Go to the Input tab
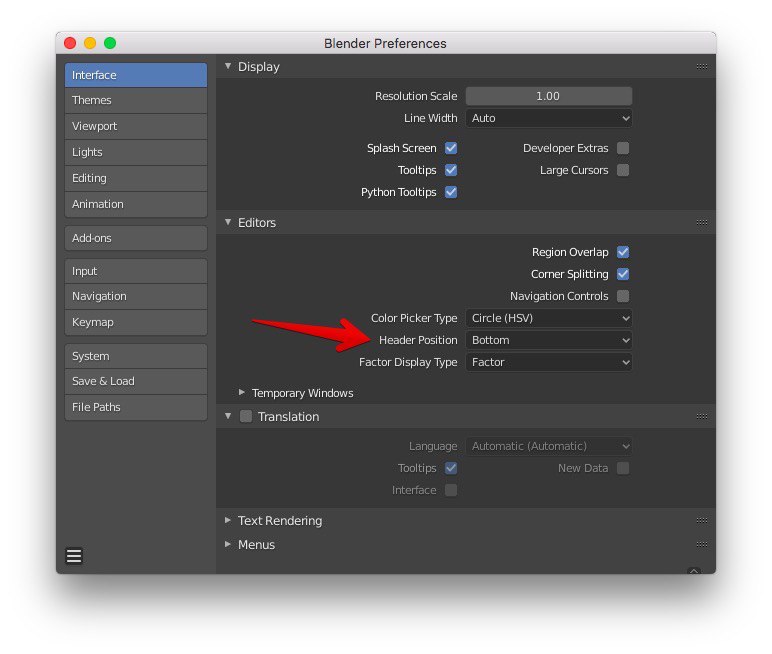This screenshot has height=654, width=772. click(136, 271)
